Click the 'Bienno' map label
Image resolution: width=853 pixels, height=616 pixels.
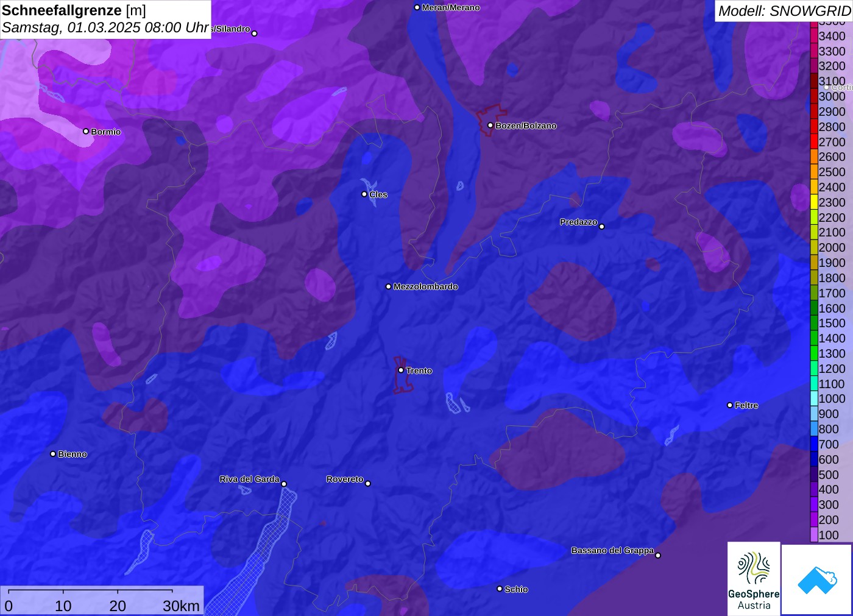coord(73,454)
